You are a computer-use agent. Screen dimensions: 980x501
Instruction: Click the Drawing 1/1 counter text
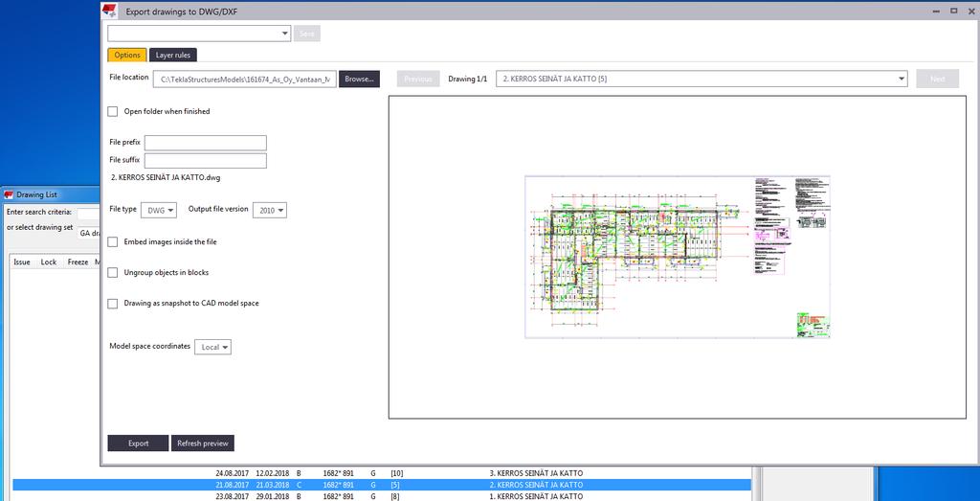click(x=467, y=80)
